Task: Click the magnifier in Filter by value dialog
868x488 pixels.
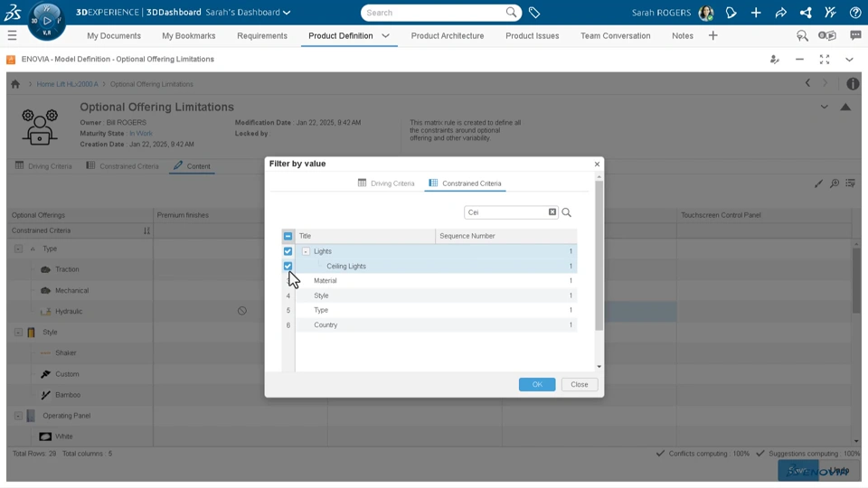Action: [566, 212]
